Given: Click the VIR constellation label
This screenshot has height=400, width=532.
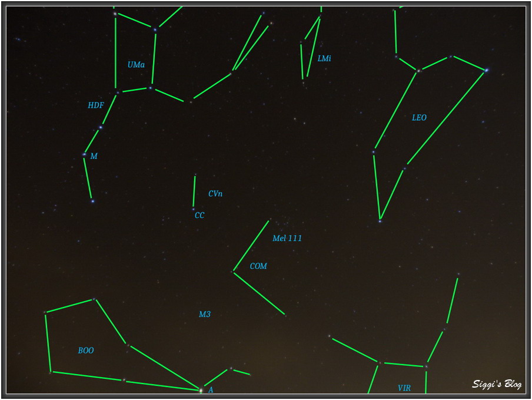Looking at the screenshot, I should (404, 388).
